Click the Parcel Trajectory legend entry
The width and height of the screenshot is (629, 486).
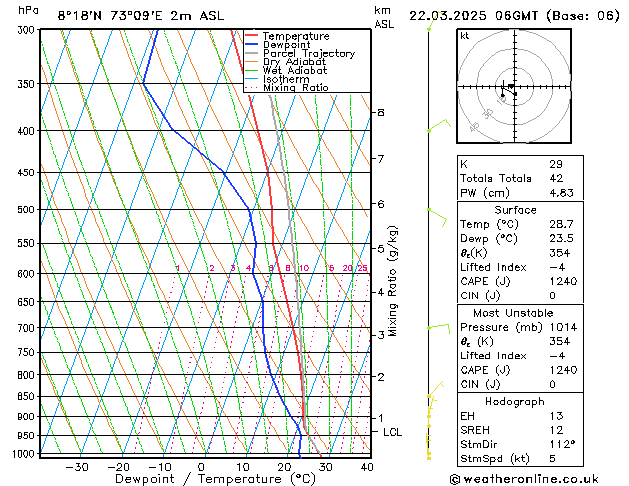308,53
